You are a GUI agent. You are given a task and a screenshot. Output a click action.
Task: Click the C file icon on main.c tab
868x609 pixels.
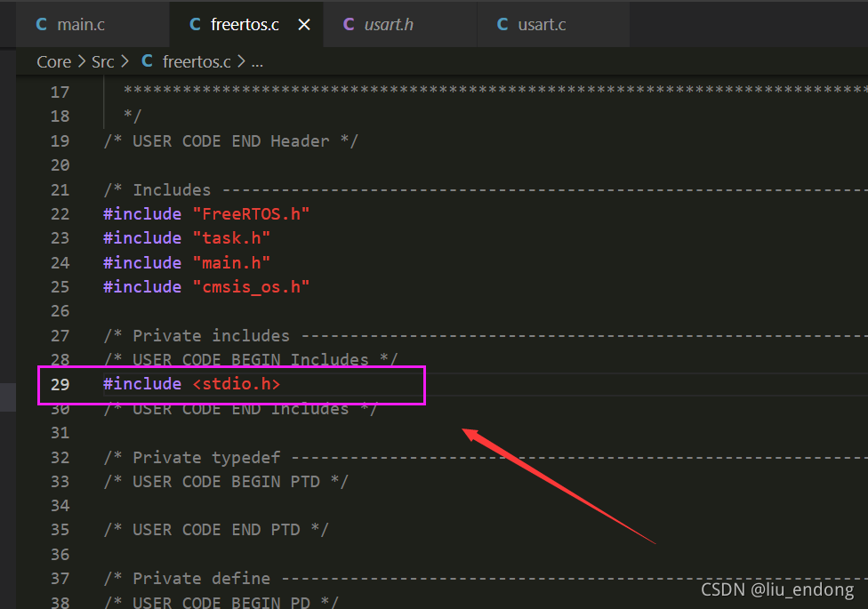42,24
